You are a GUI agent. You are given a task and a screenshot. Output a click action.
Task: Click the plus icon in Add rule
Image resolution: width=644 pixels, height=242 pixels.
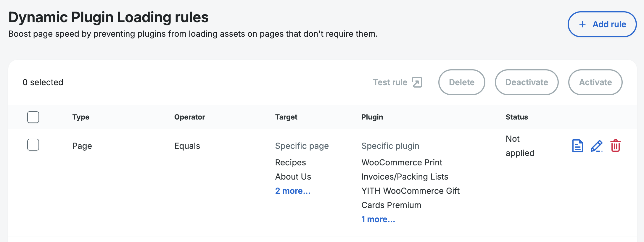[x=582, y=24]
